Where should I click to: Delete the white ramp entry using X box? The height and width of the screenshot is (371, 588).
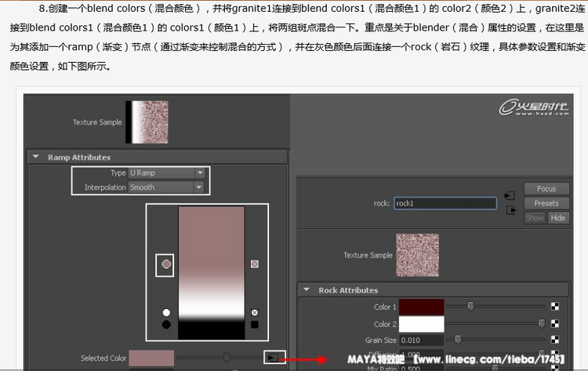pos(254,312)
